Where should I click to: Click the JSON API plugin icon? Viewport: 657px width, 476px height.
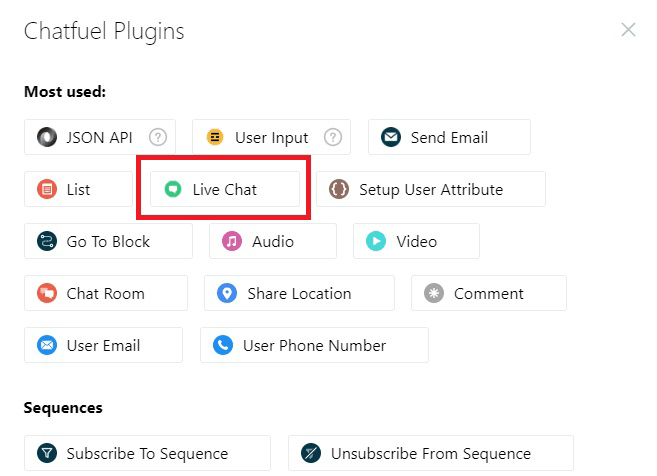click(x=47, y=137)
